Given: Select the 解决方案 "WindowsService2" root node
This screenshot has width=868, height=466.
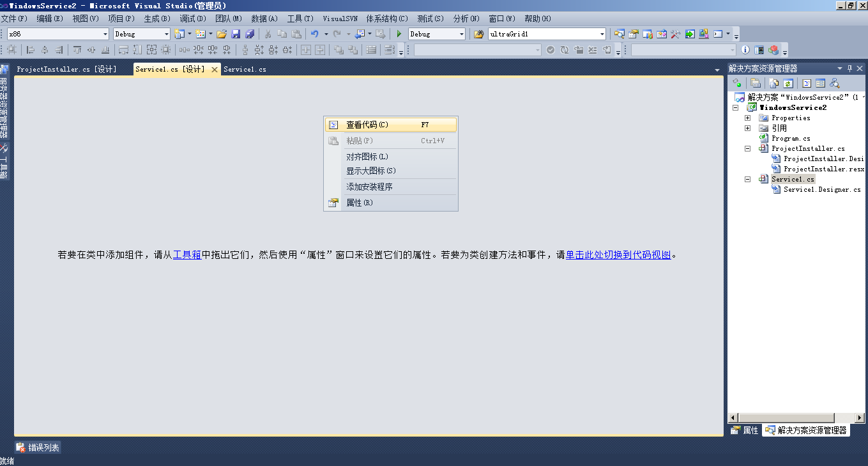Looking at the screenshot, I should [798, 97].
